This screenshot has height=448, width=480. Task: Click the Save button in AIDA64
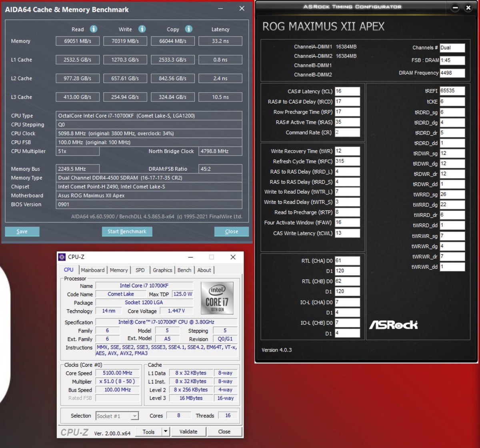click(22, 231)
